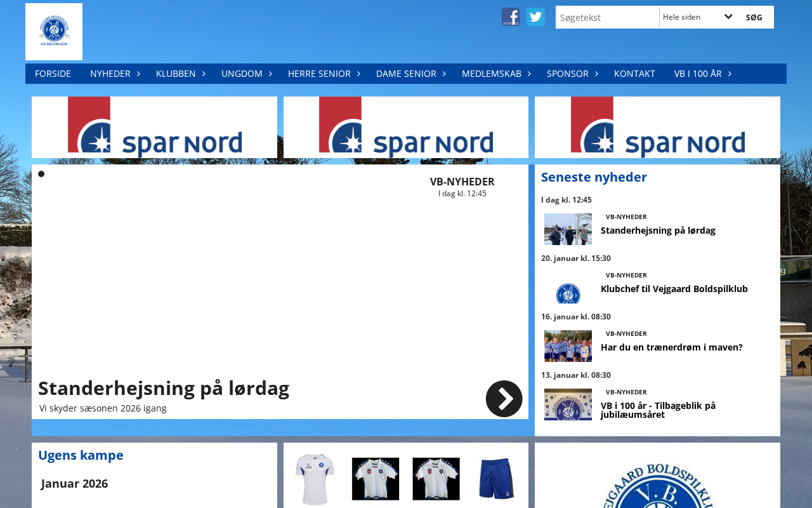Expand the KLUBBEN submenu chevron

pyautogui.click(x=204, y=74)
